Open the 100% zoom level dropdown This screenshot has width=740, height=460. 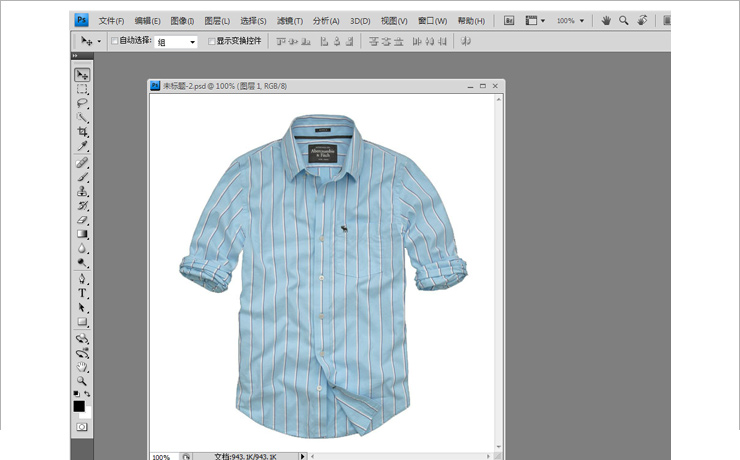pyautogui.click(x=571, y=20)
